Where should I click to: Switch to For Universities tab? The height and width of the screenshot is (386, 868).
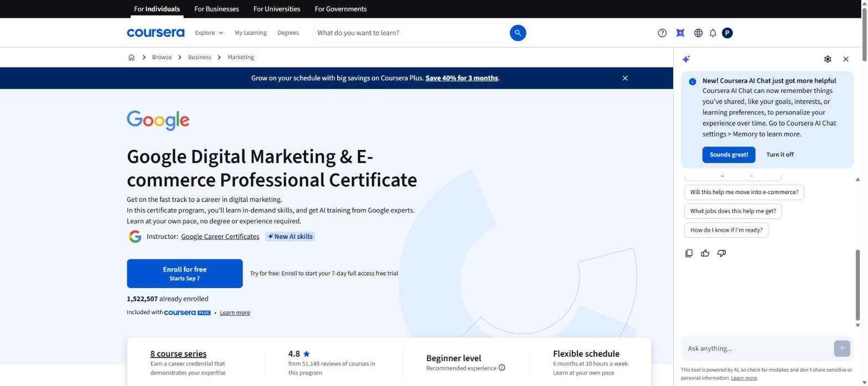tap(277, 9)
